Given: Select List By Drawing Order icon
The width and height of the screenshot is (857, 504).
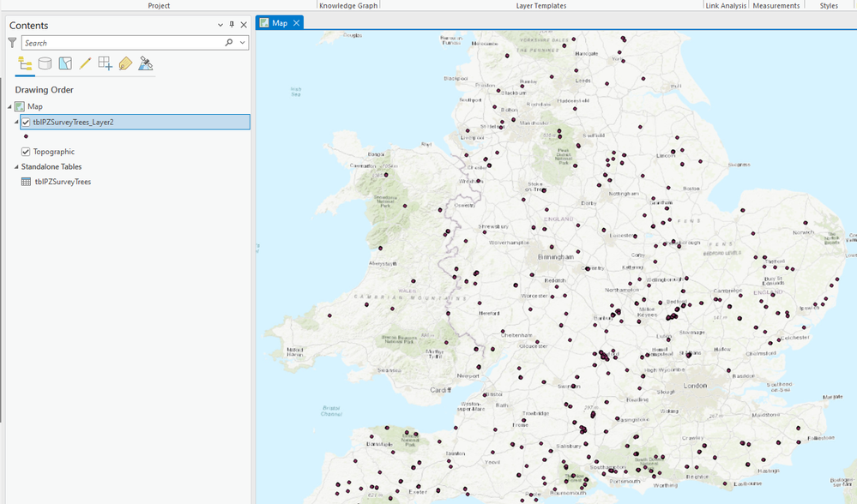Looking at the screenshot, I should 25,64.
